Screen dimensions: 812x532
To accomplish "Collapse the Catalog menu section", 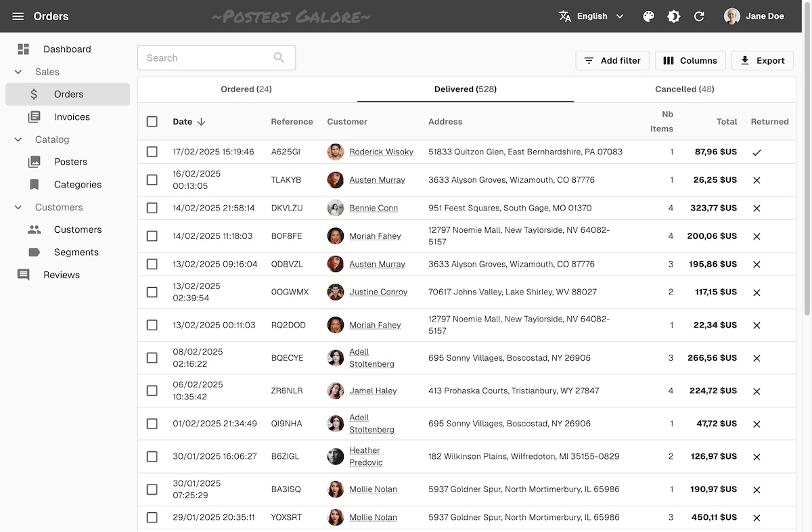I will [18, 139].
